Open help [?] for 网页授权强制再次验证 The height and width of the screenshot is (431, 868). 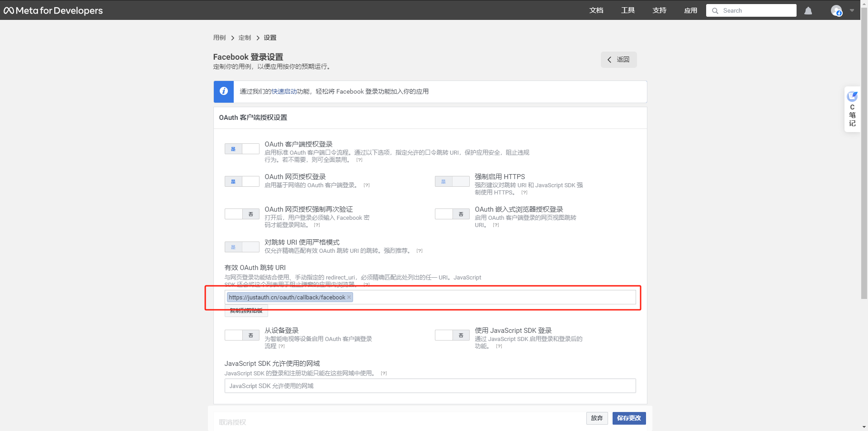point(317,225)
